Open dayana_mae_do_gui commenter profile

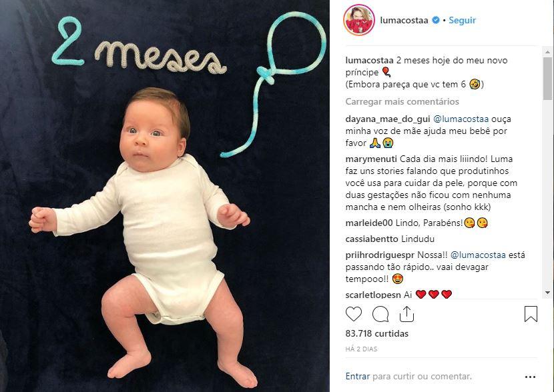tap(388, 119)
